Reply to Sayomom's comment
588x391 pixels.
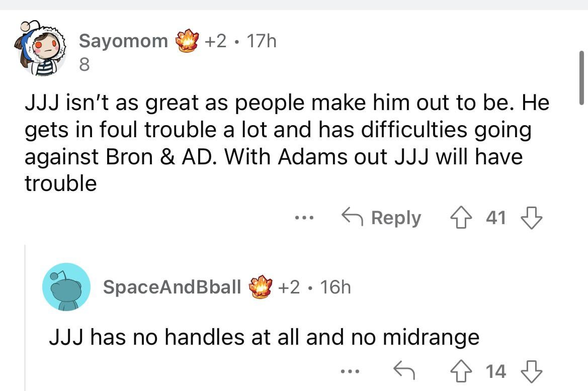tap(382, 218)
